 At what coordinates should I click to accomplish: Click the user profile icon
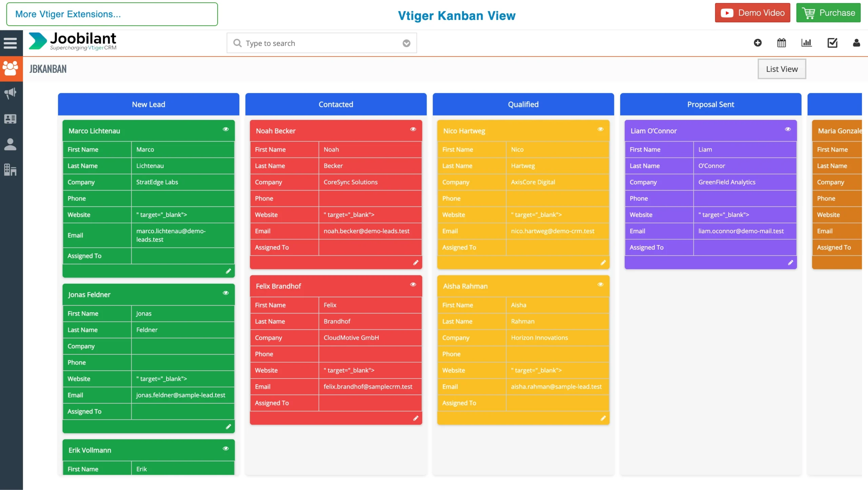[x=856, y=43]
